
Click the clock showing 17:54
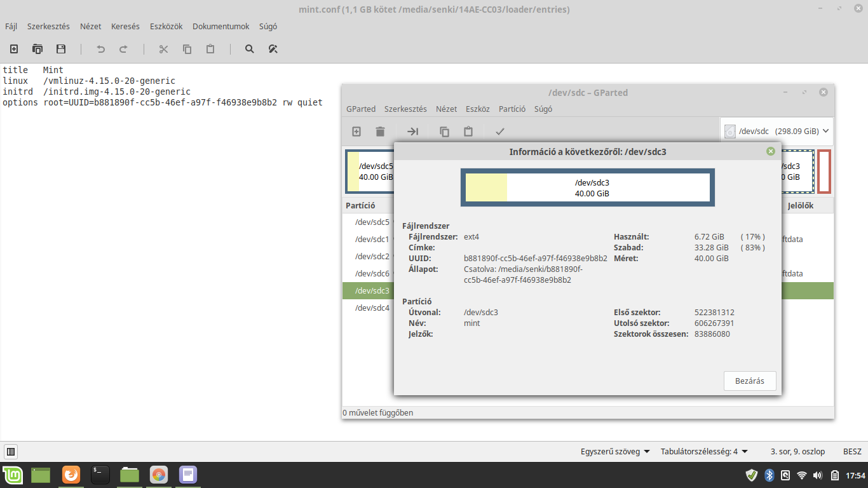click(856, 475)
